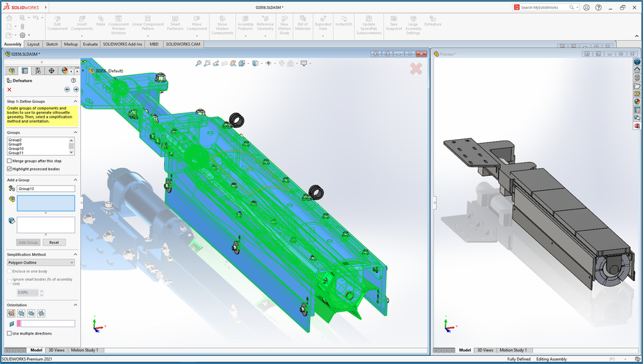This screenshot has height=364, width=643.
Task: Switch to the Markup ribbon tab
Action: [70, 44]
